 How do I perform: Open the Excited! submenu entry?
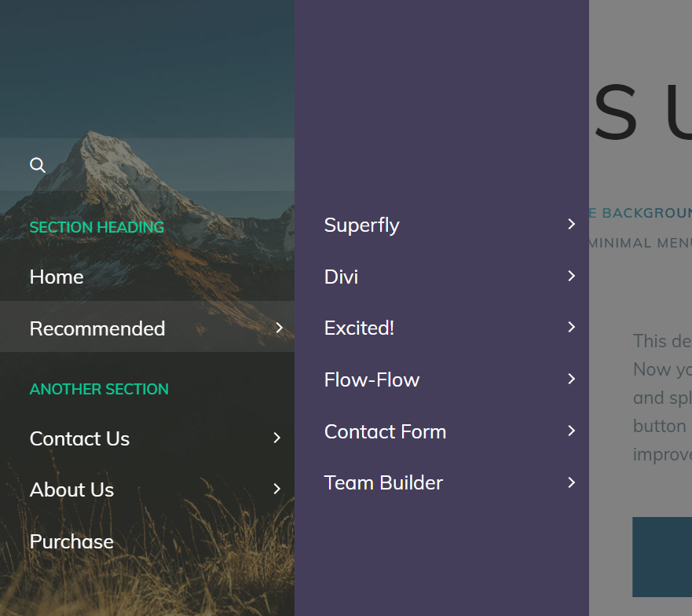coord(359,328)
